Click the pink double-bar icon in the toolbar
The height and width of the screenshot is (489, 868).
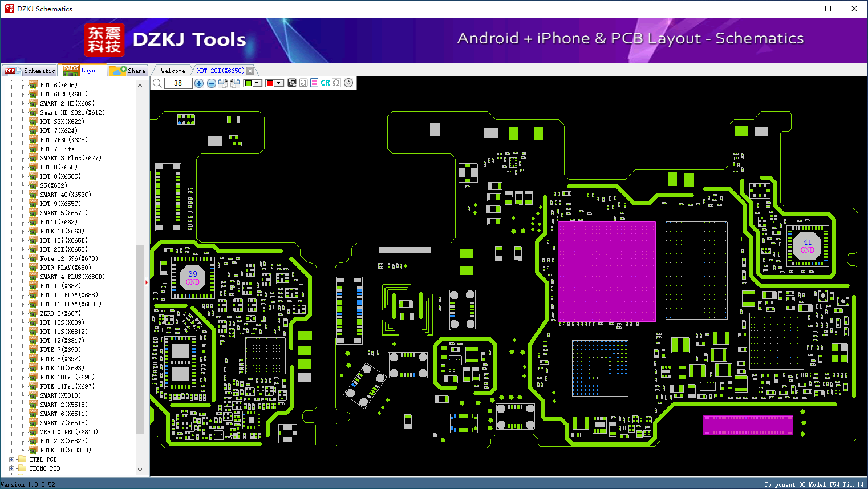314,83
